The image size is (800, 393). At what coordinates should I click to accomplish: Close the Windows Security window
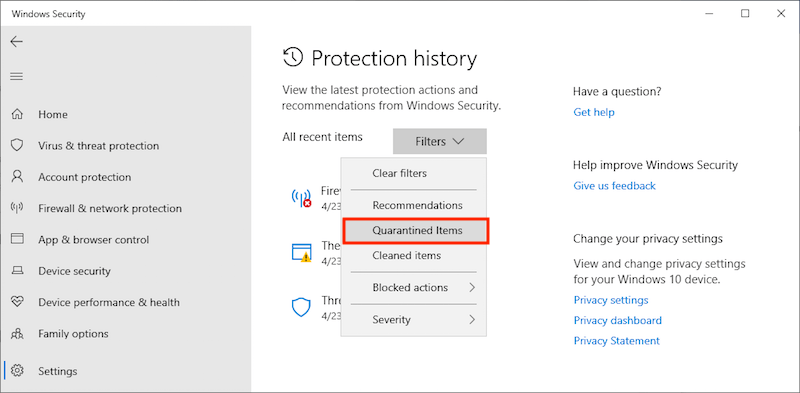[781, 14]
